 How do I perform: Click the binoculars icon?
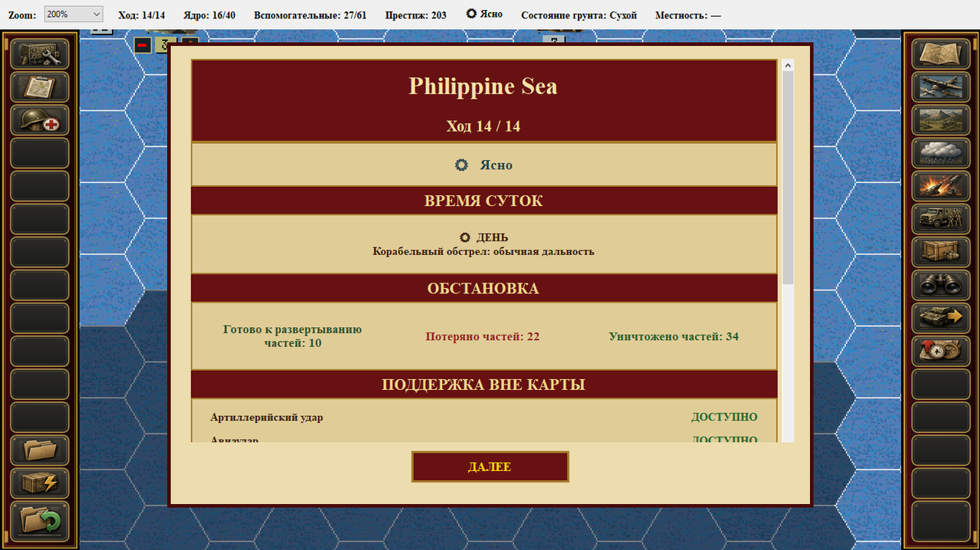coord(940,285)
